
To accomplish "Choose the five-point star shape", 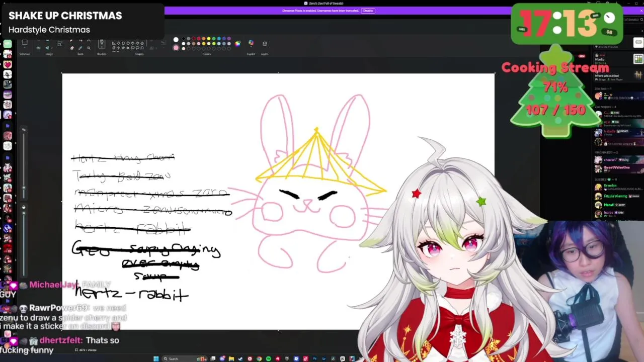I will (123, 48).
